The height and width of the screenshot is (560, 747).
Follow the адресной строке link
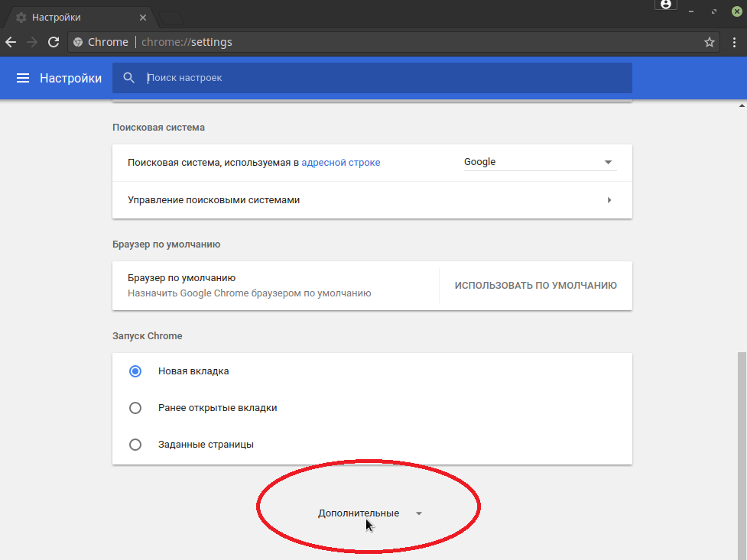[341, 163]
